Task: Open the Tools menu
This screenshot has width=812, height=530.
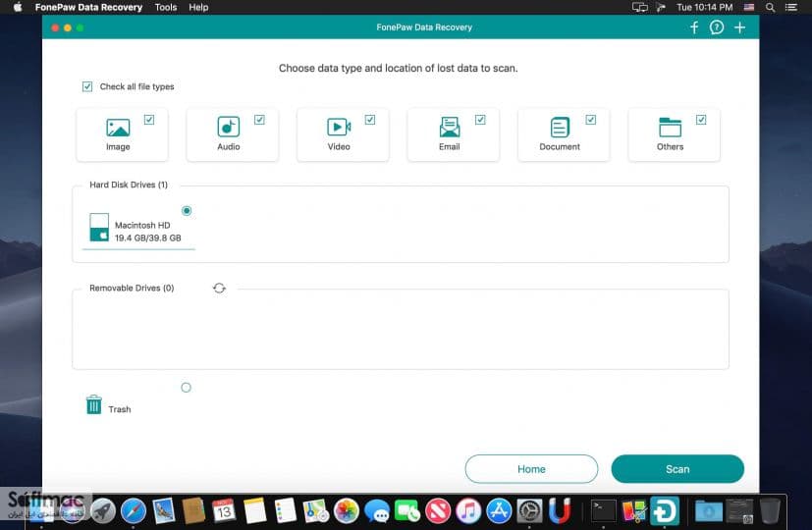Action: point(166,7)
